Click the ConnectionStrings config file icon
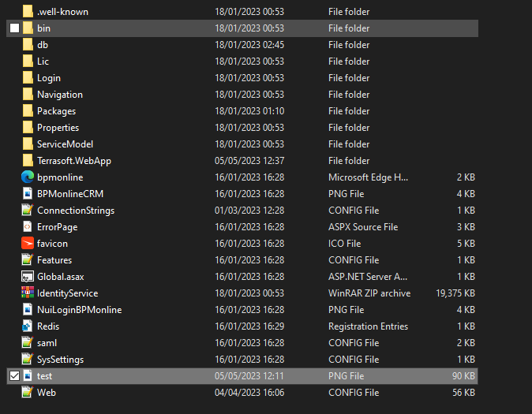 28,211
